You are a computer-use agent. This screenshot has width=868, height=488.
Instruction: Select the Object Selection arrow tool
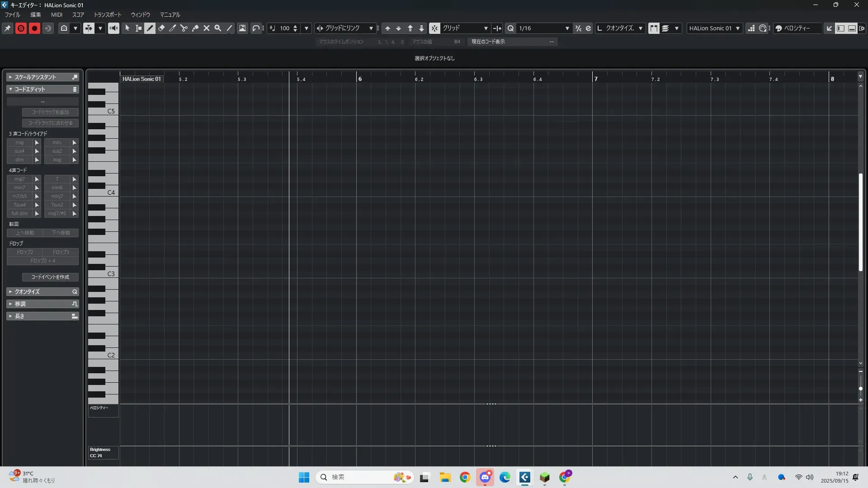(127, 28)
